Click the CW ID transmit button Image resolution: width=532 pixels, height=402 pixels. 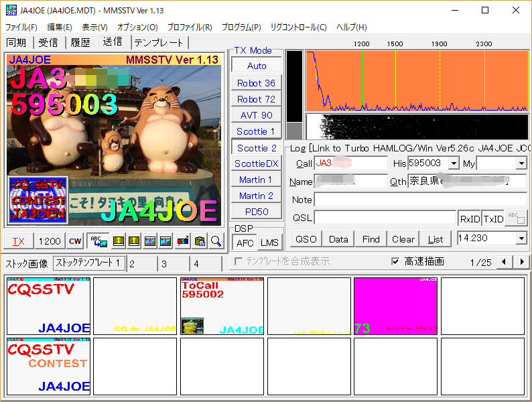[x=75, y=241]
